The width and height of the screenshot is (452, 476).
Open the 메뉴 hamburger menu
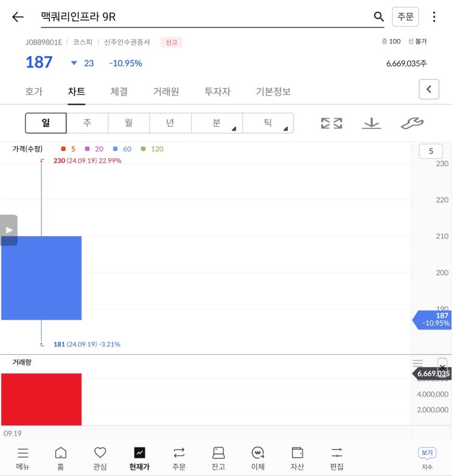tap(23, 458)
